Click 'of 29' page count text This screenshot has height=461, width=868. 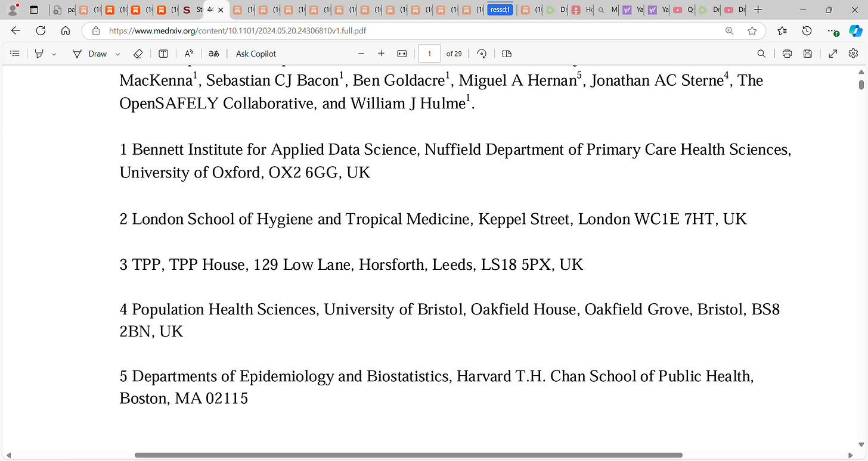point(454,54)
